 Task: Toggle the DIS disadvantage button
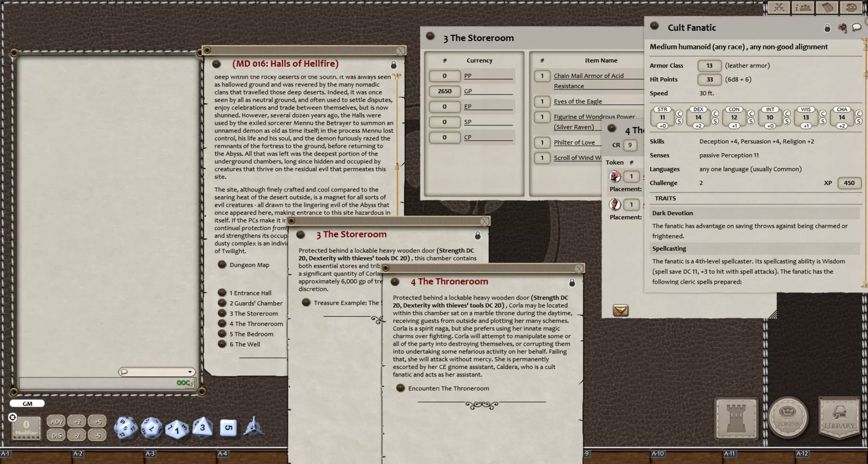[56, 436]
